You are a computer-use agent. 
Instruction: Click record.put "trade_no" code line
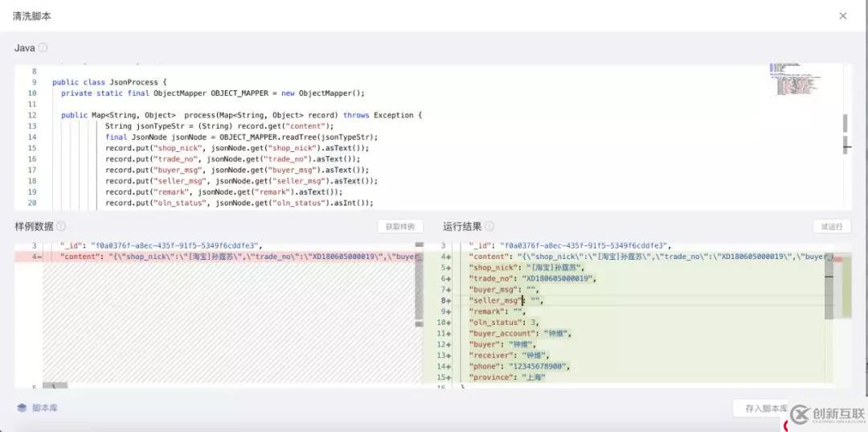point(232,159)
